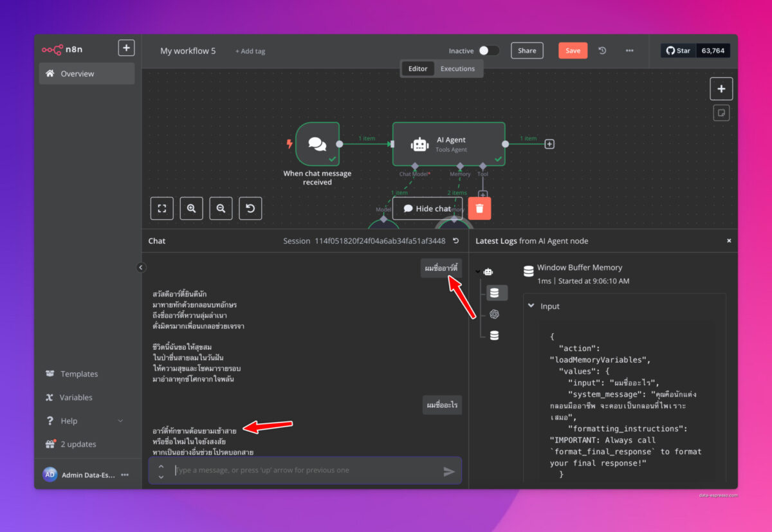The image size is (772, 532).
Task: Open workflow history icon
Action: coord(602,51)
